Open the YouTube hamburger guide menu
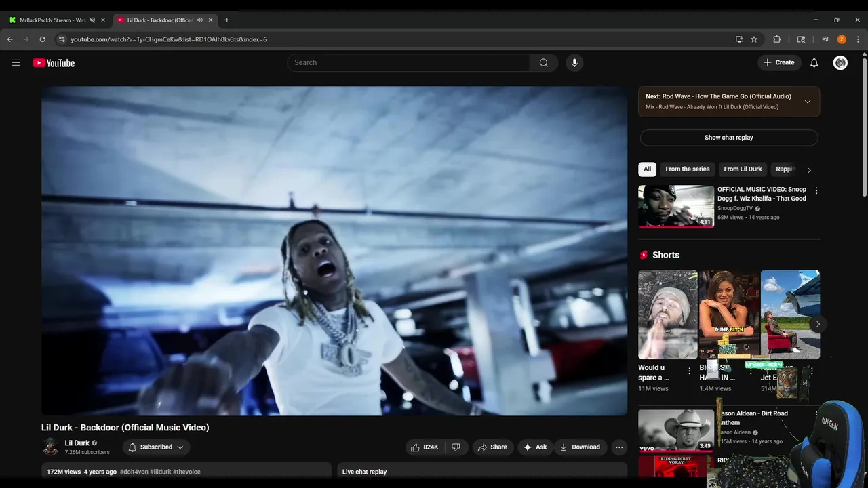 tap(16, 63)
